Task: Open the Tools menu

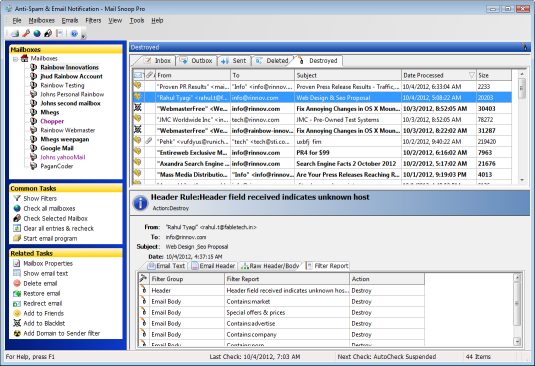Action: tap(136, 20)
